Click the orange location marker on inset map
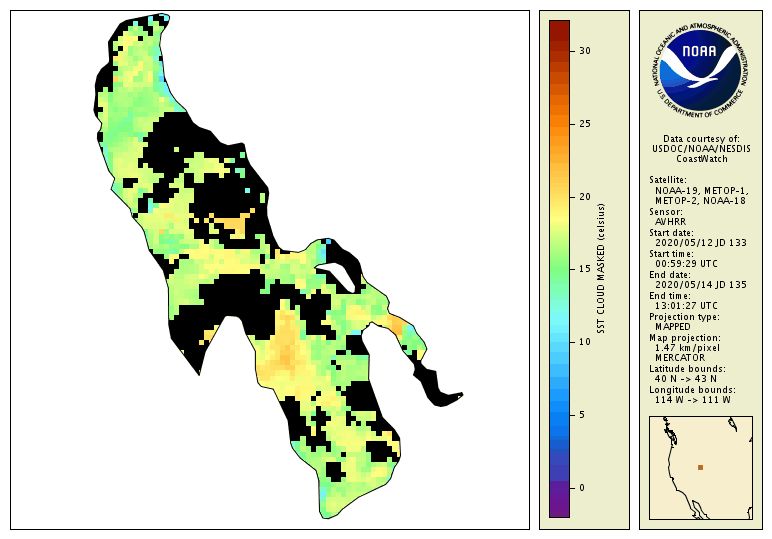Screen dimensions: 772x539 pyautogui.click(x=700, y=467)
